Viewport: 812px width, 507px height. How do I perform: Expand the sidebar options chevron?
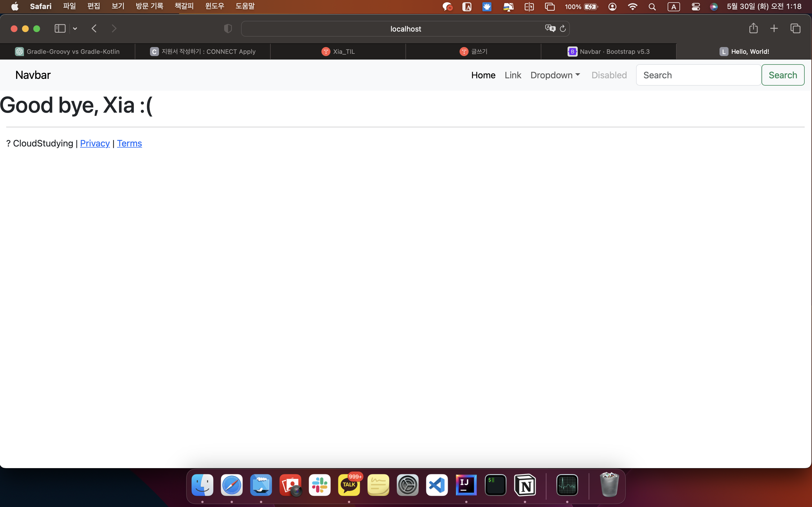pyautogui.click(x=75, y=29)
